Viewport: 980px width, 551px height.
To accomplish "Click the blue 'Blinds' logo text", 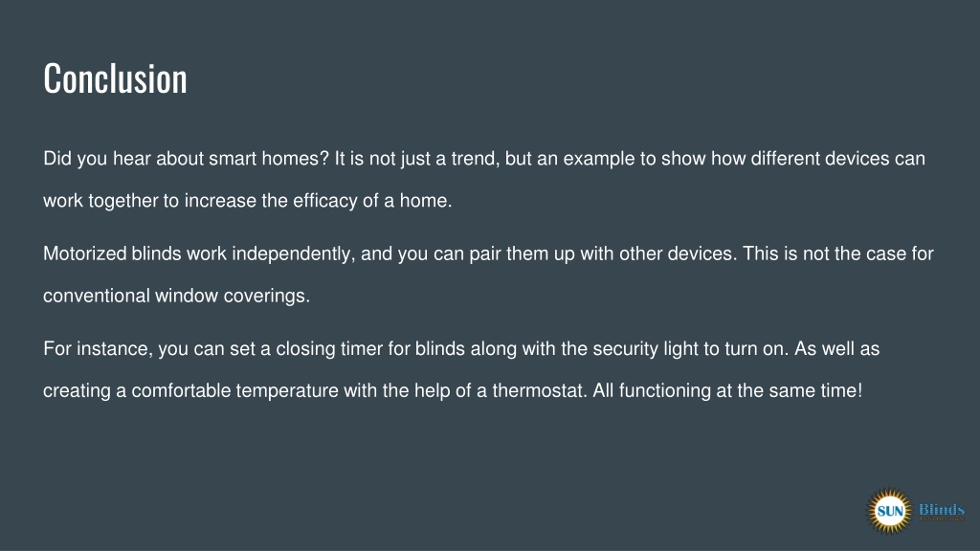I will tap(942, 509).
